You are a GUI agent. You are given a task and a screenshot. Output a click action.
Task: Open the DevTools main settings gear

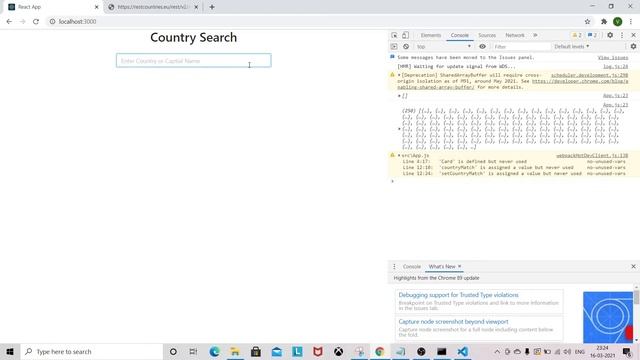pyautogui.click(x=610, y=35)
